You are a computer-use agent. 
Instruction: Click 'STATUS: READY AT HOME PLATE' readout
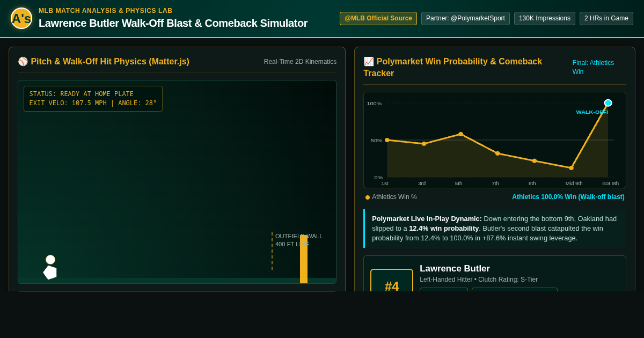click(x=82, y=94)
